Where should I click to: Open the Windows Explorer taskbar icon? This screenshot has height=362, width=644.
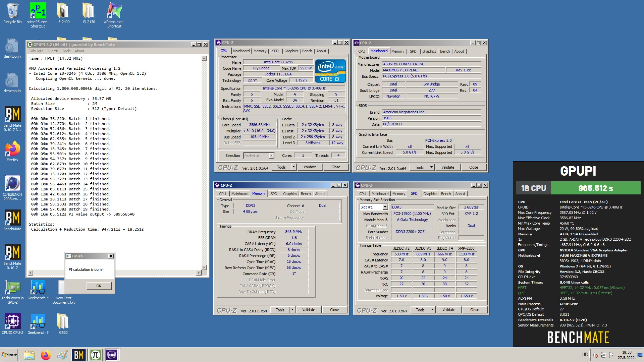(29, 355)
